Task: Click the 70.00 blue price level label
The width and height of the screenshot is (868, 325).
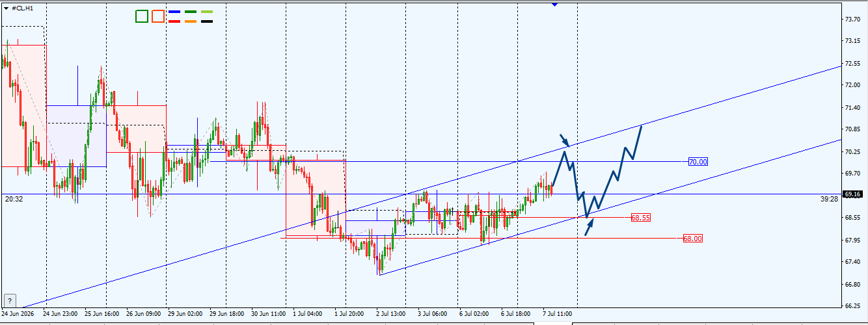Action: pyautogui.click(x=698, y=161)
